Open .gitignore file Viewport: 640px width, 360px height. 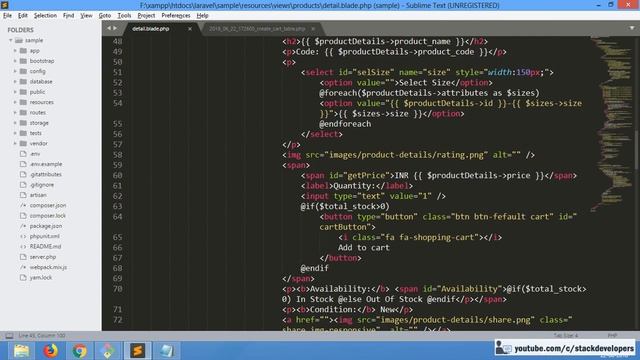[42, 184]
